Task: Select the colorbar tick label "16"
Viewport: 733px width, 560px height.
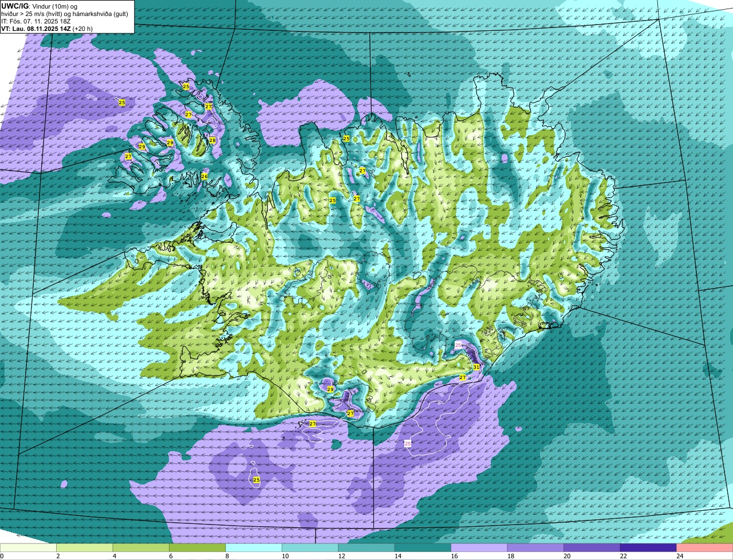Action: (x=454, y=556)
